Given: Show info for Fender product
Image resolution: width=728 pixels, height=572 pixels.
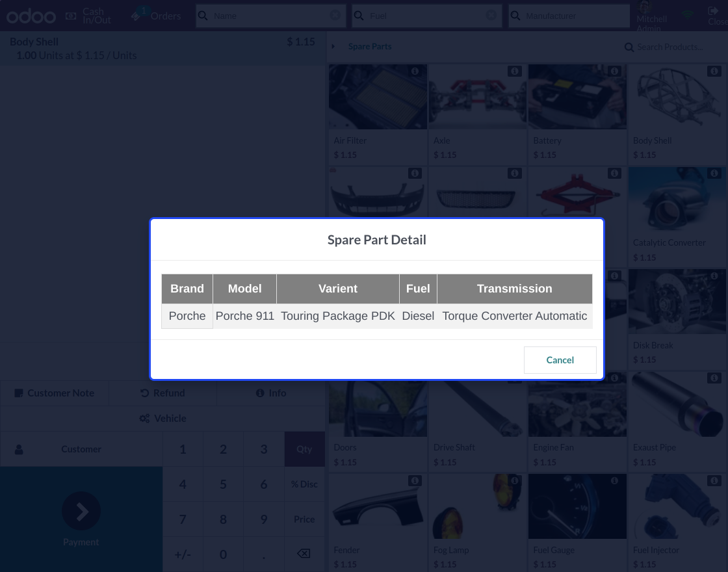Looking at the screenshot, I should [x=415, y=480].
